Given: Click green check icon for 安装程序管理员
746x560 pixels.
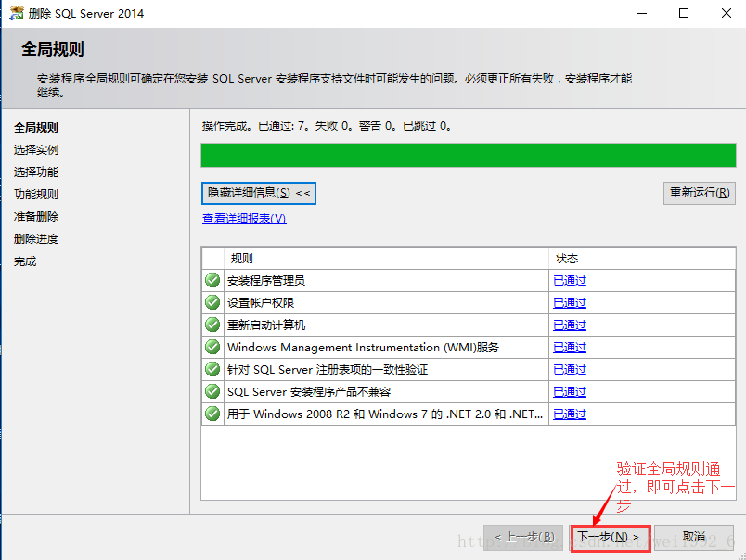Looking at the screenshot, I should [212, 280].
